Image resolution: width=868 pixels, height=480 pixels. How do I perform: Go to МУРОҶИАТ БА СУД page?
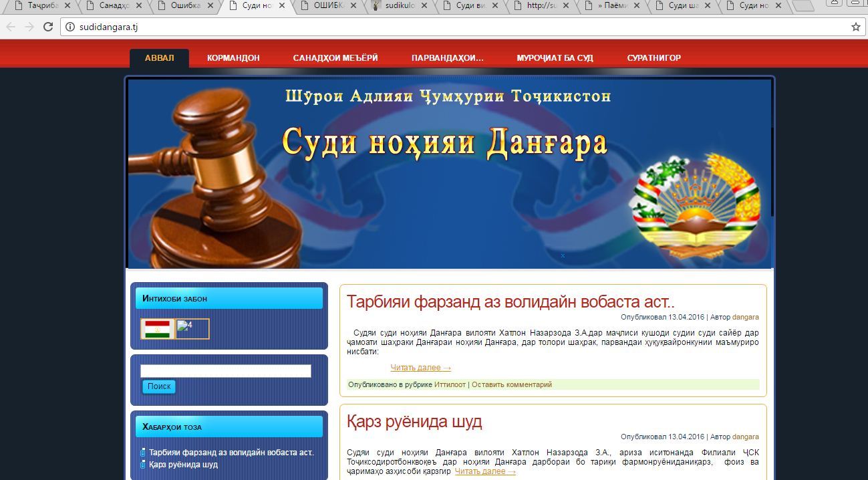(x=555, y=58)
